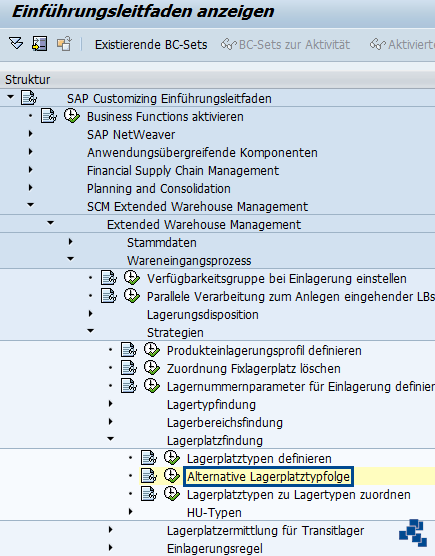Execute activity Produkteinlagerungsprofil definieren
435x556 pixels.
[152, 350]
